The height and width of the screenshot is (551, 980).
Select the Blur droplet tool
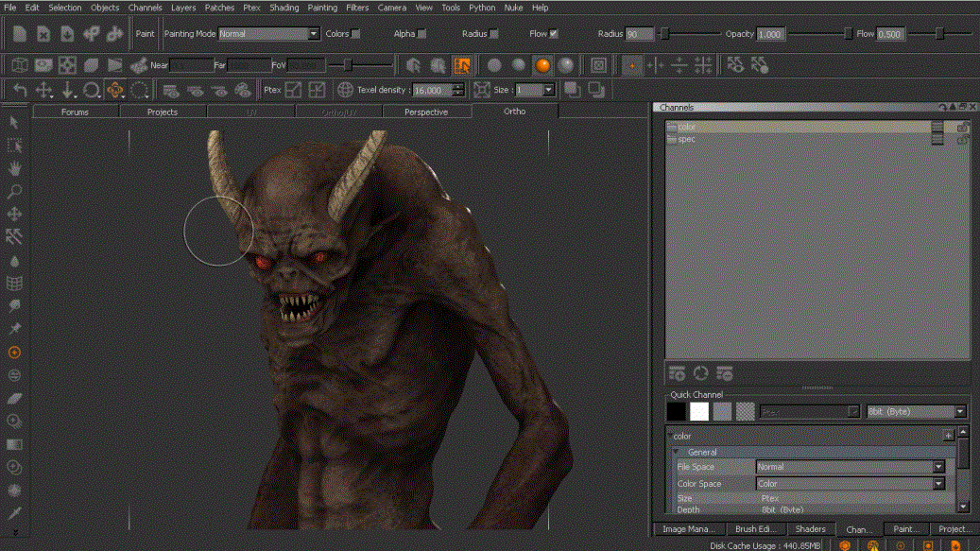14,261
